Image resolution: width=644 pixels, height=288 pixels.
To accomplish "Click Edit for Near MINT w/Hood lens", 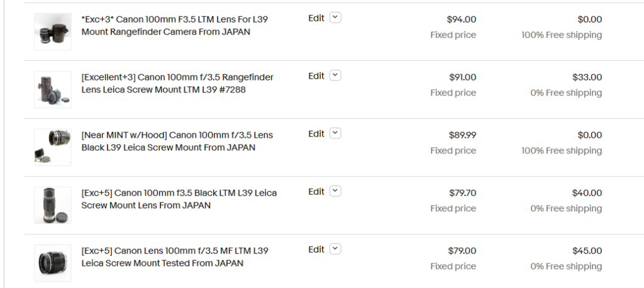I will [x=316, y=134].
